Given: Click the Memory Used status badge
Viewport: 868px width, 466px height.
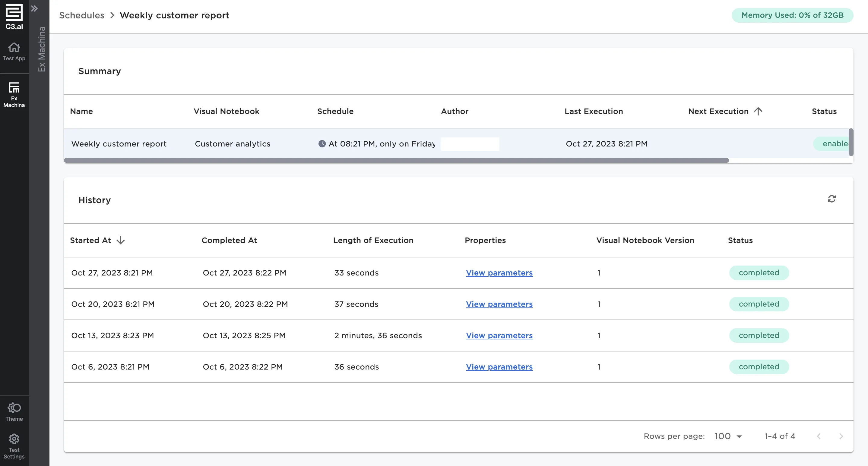Looking at the screenshot, I should (792, 15).
